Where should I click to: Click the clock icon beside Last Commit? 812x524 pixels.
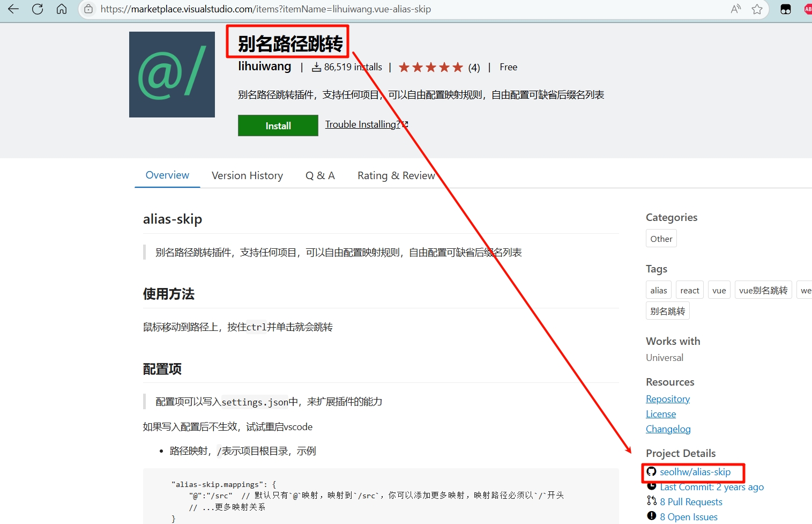pos(651,486)
